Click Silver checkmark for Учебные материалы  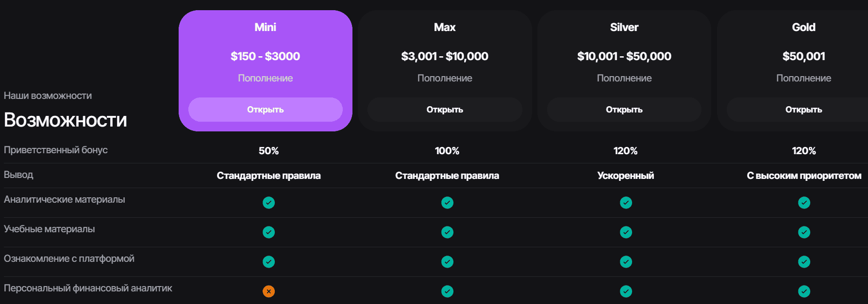pyautogui.click(x=626, y=232)
